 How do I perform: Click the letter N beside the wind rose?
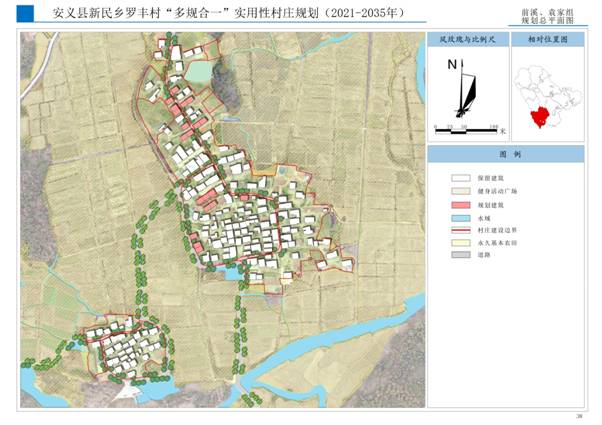tap(452, 65)
